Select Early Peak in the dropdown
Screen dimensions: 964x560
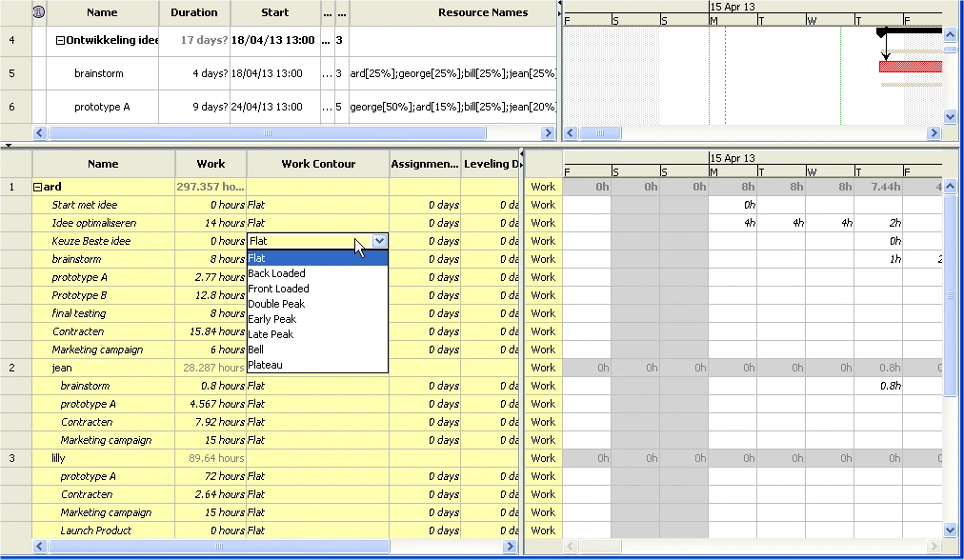coord(317,319)
